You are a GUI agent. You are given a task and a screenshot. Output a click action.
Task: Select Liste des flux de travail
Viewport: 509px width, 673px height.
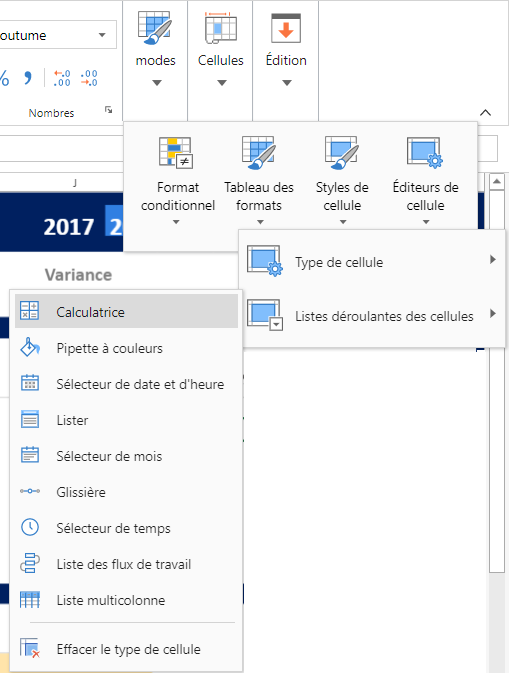pos(126,564)
